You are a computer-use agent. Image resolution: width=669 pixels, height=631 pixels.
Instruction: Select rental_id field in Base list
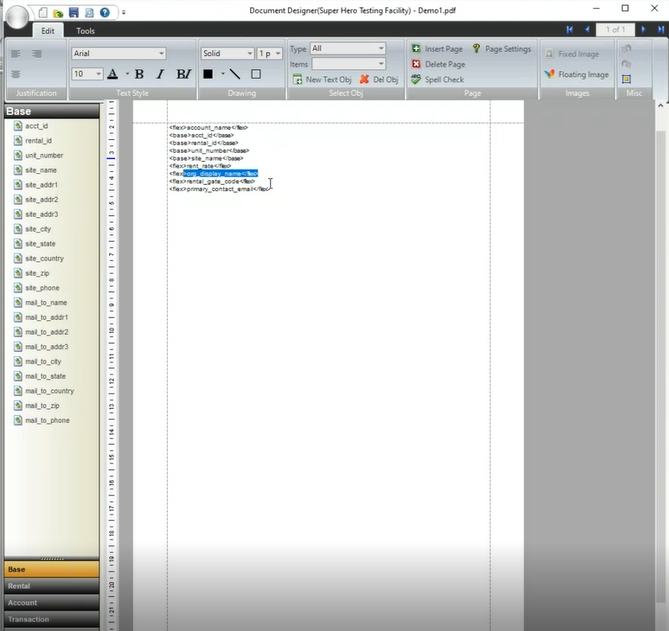tap(33, 141)
